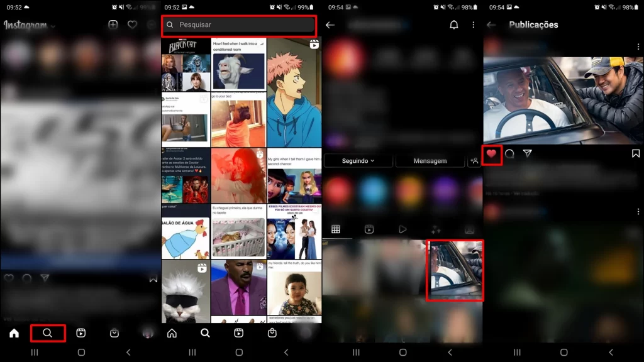Open the puppy in crib thumbnail

(x=238, y=231)
